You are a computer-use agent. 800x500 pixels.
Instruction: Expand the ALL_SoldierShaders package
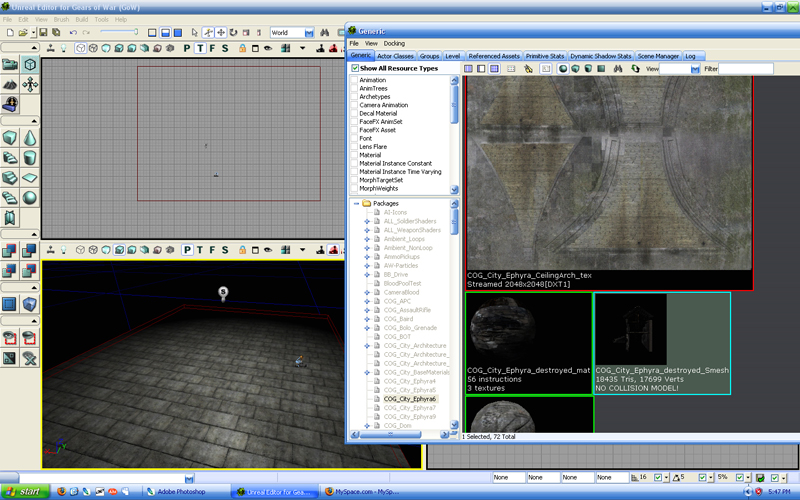tap(367, 221)
